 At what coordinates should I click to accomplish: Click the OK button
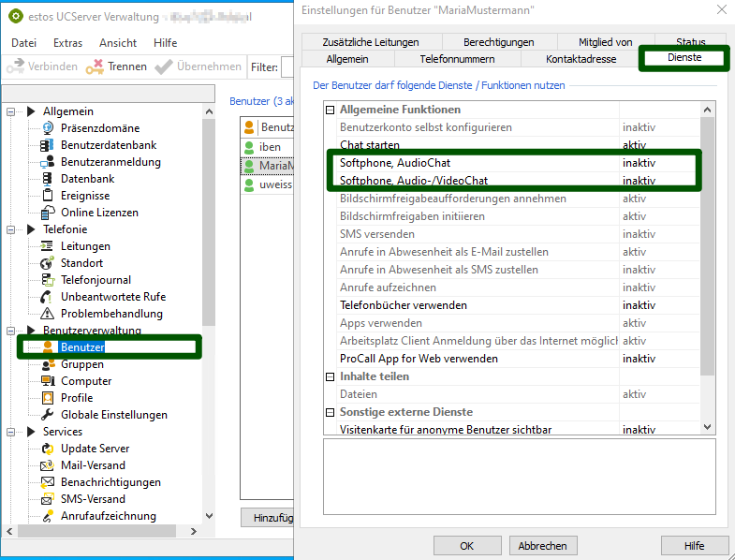[x=466, y=546]
